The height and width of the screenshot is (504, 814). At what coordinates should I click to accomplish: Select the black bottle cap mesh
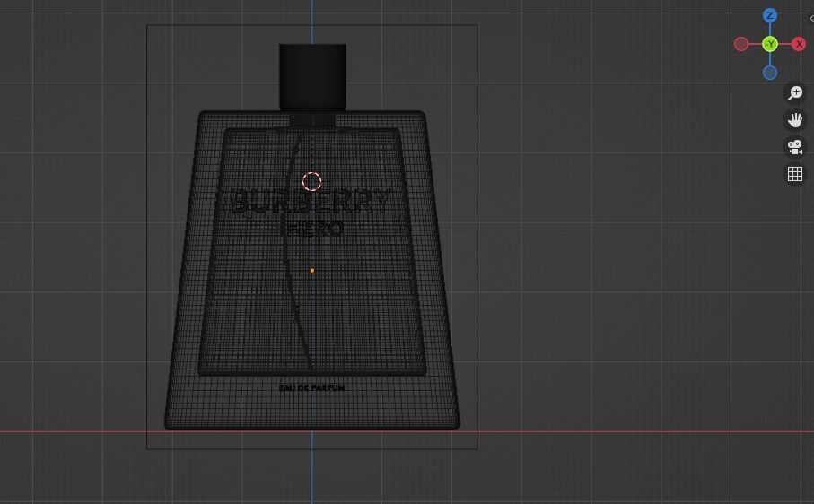[312, 77]
